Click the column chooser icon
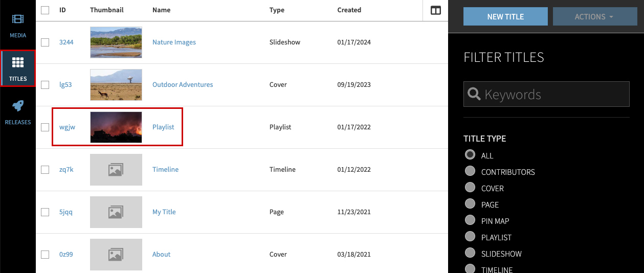Viewport: 644px width, 273px height. [436, 10]
